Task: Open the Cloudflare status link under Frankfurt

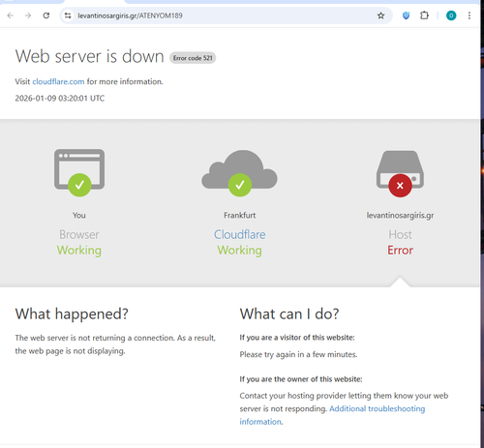Action: (240, 234)
